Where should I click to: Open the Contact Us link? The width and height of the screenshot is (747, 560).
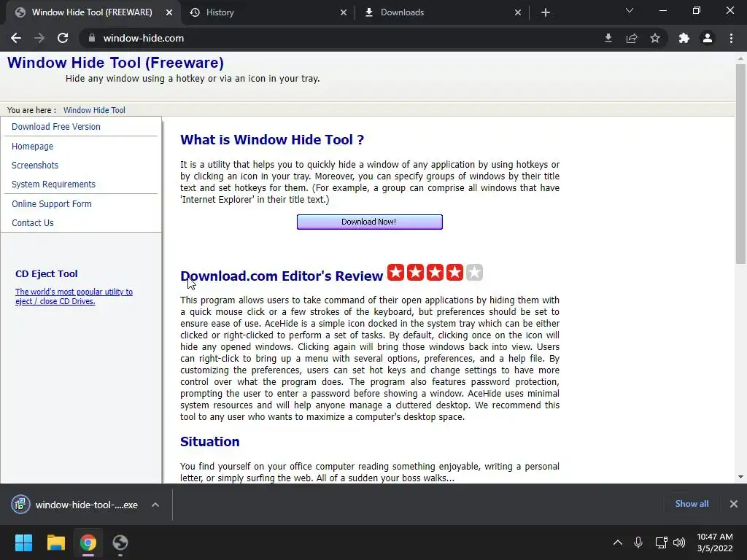pyautogui.click(x=32, y=223)
